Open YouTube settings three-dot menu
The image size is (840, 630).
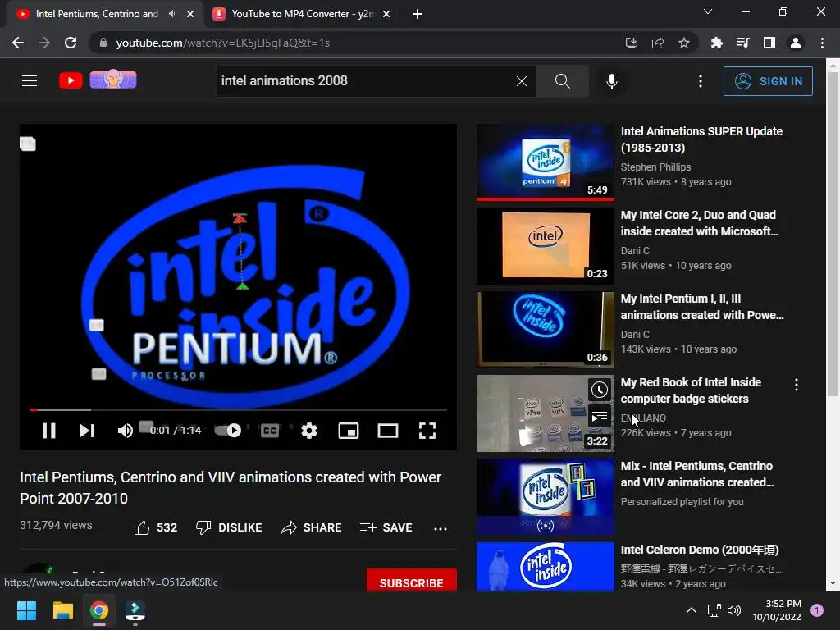[701, 81]
